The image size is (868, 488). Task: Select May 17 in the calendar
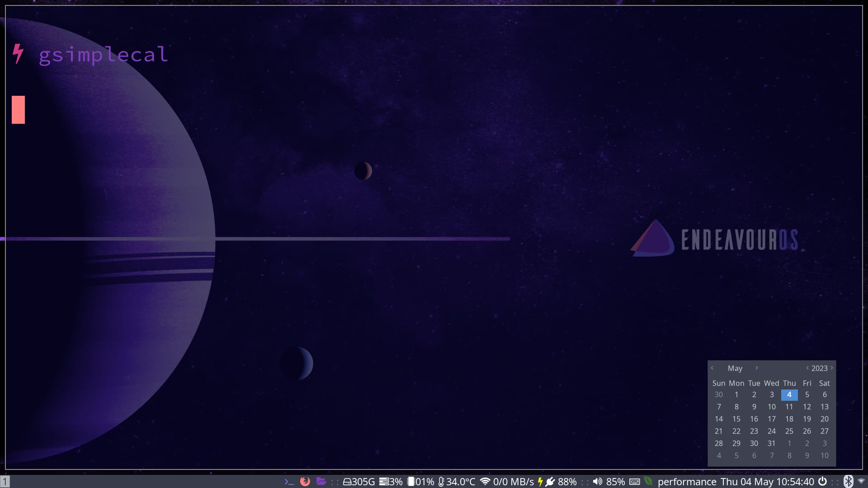click(x=772, y=419)
